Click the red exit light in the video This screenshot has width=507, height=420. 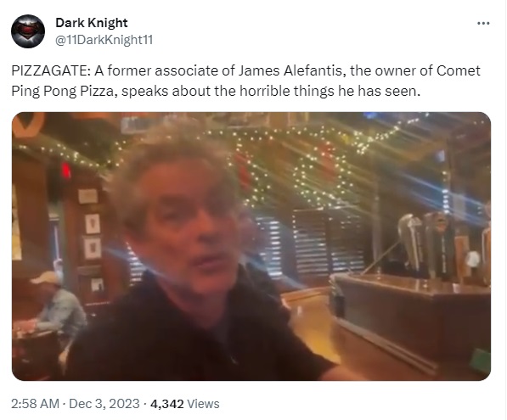(65, 170)
